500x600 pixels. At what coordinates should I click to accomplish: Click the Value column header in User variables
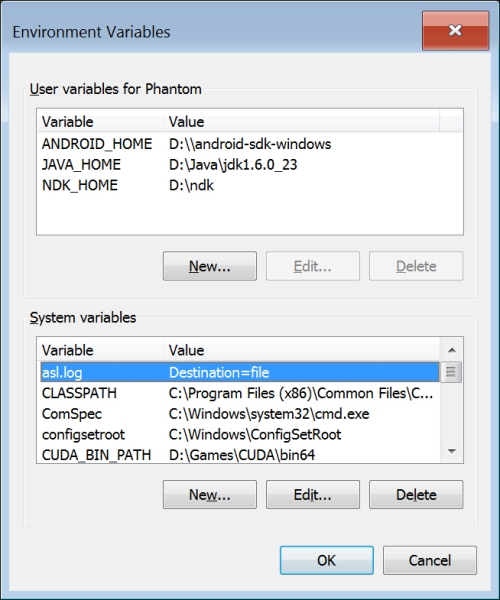302,122
